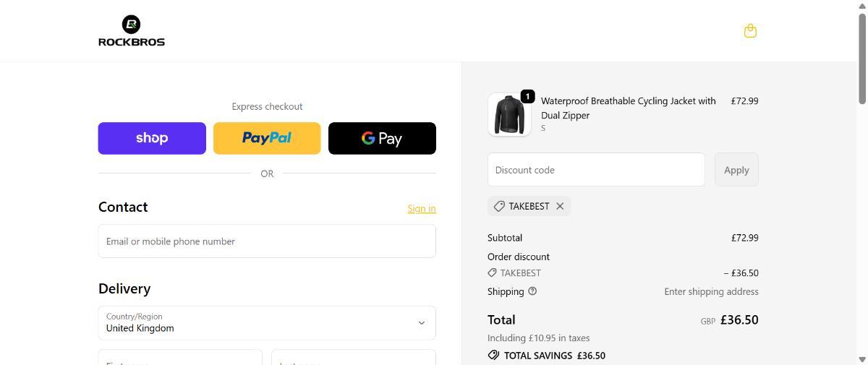Pay with Google Pay
This screenshot has width=868, height=365.
[x=382, y=138]
